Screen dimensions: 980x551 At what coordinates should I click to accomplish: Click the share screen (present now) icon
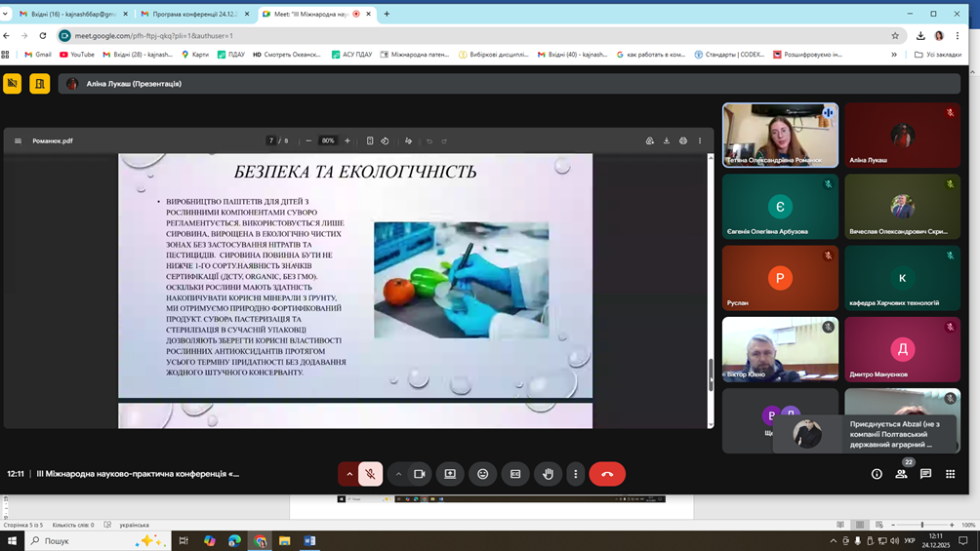450,474
